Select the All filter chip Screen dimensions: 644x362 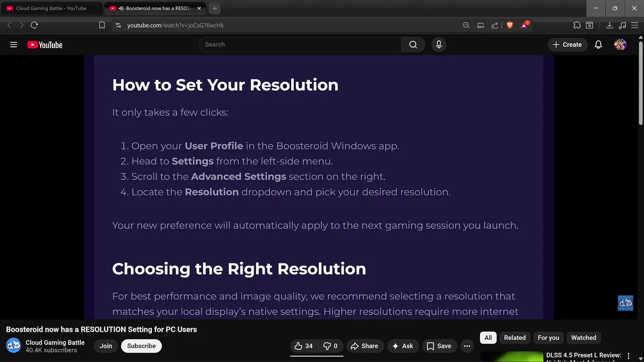[488, 338]
